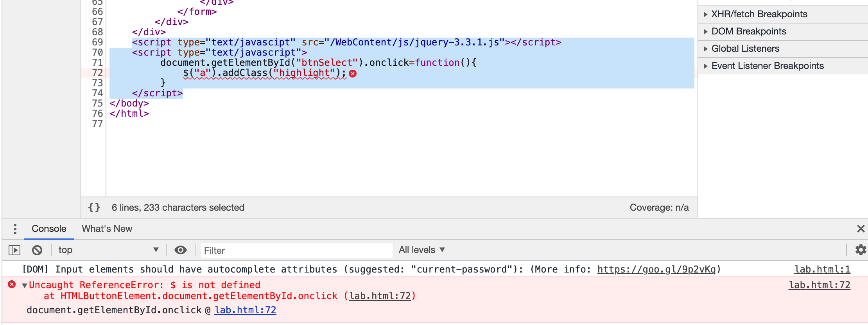868x325 pixels.
Task: Click the red error marker on line 72
Action: point(353,74)
